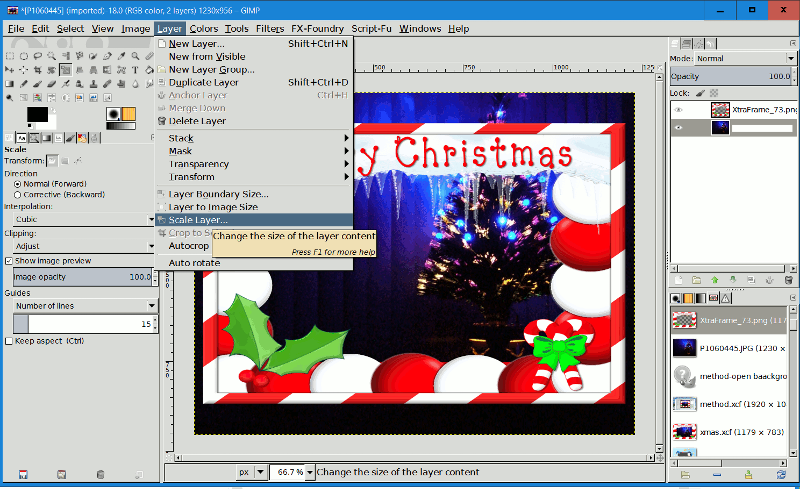Expand the Transparency submenu
The image size is (800, 489).
[253, 164]
